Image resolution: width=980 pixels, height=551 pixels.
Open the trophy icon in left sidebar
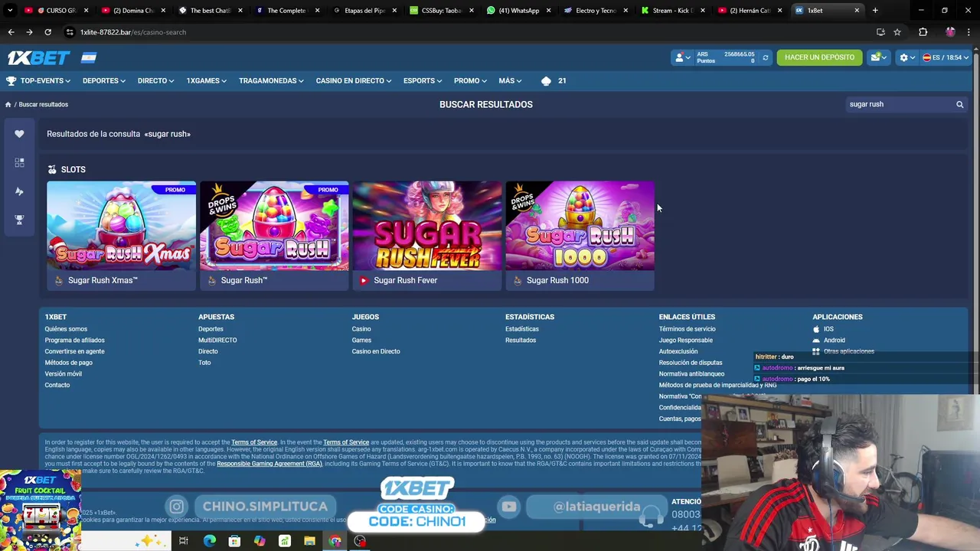click(19, 220)
